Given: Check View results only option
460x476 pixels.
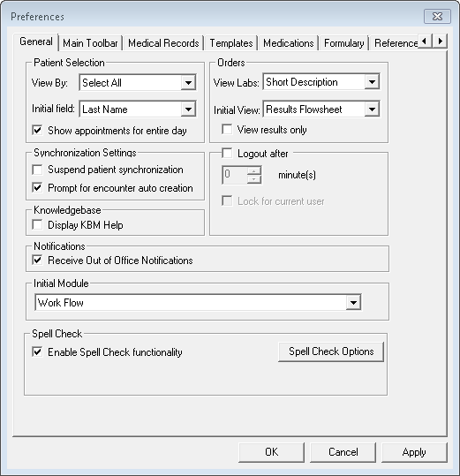Looking at the screenshot, I should click(227, 129).
